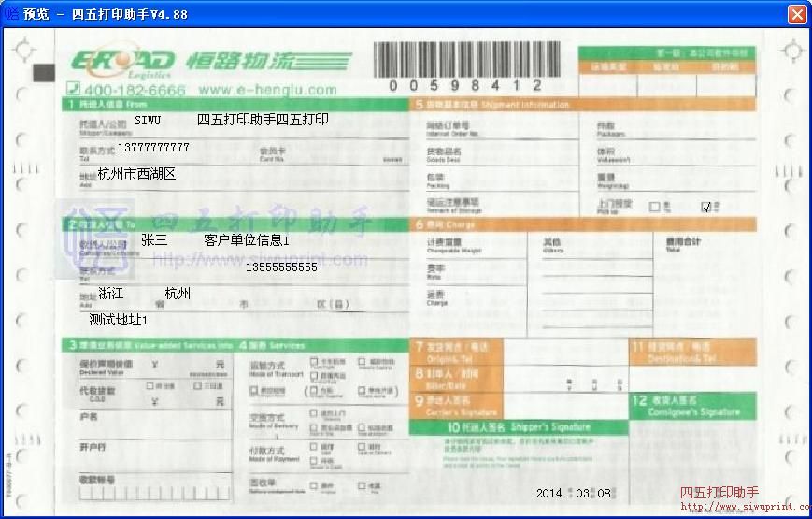Image resolution: width=812 pixels, height=519 pixels.
Task: Click the "10 托运人签名 Shipper's Signature" header
Action: tap(519, 427)
